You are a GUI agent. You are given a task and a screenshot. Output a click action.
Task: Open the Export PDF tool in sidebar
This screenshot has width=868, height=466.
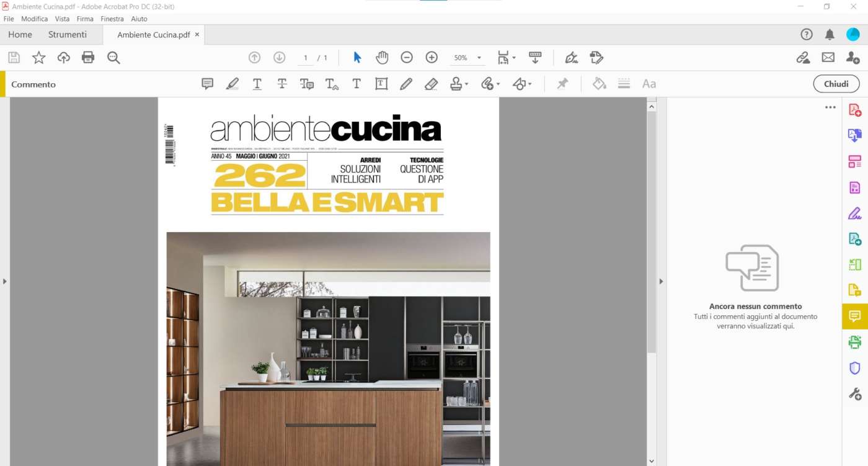click(x=855, y=135)
